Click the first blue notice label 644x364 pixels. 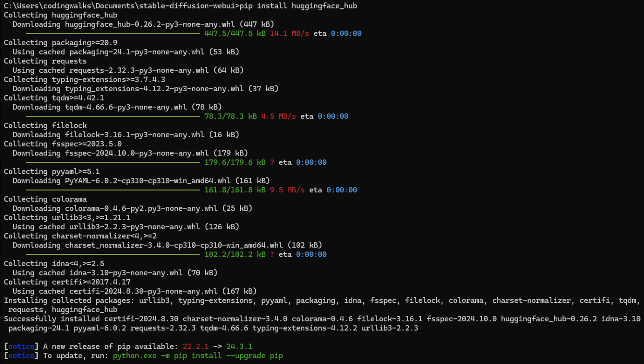21,346
